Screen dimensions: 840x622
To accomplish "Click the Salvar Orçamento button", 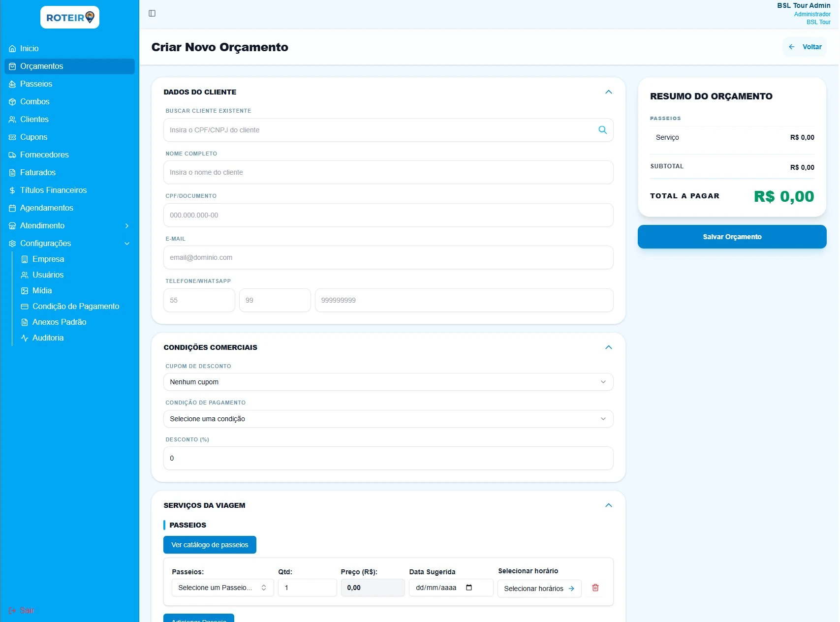I will tap(732, 237).
